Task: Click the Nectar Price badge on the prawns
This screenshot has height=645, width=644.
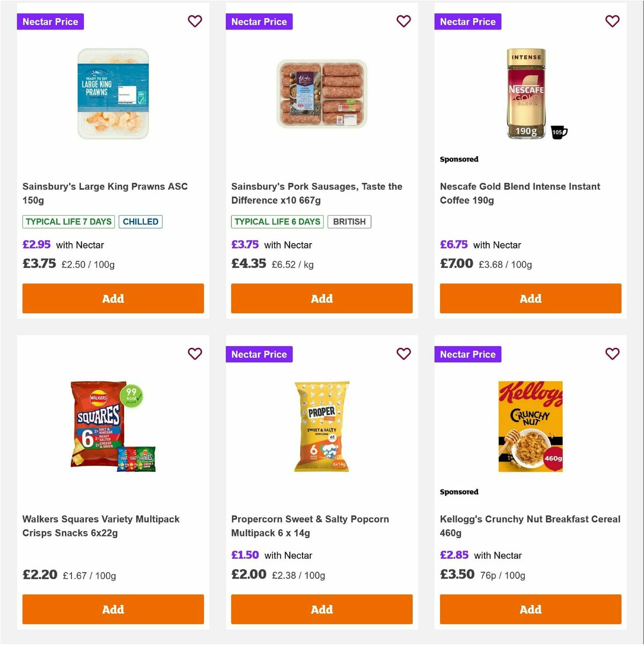Action: 50,21
